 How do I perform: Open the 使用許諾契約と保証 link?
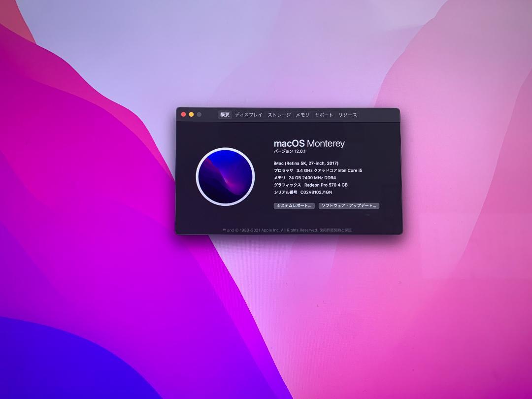335,230
